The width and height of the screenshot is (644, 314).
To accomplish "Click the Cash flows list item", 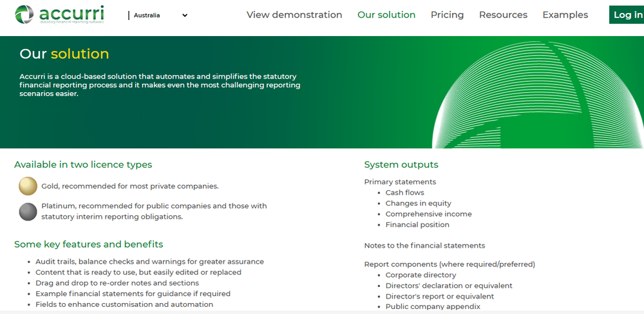I will (404, 193).
